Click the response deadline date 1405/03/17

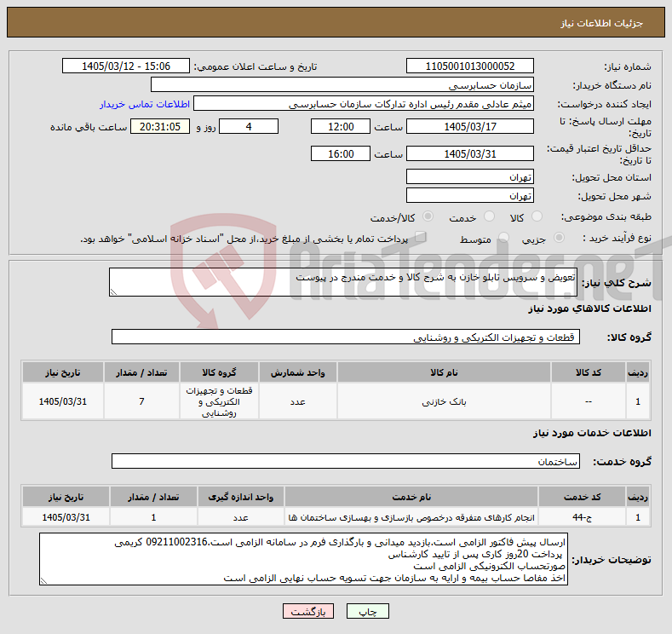[x=469, y=126]
